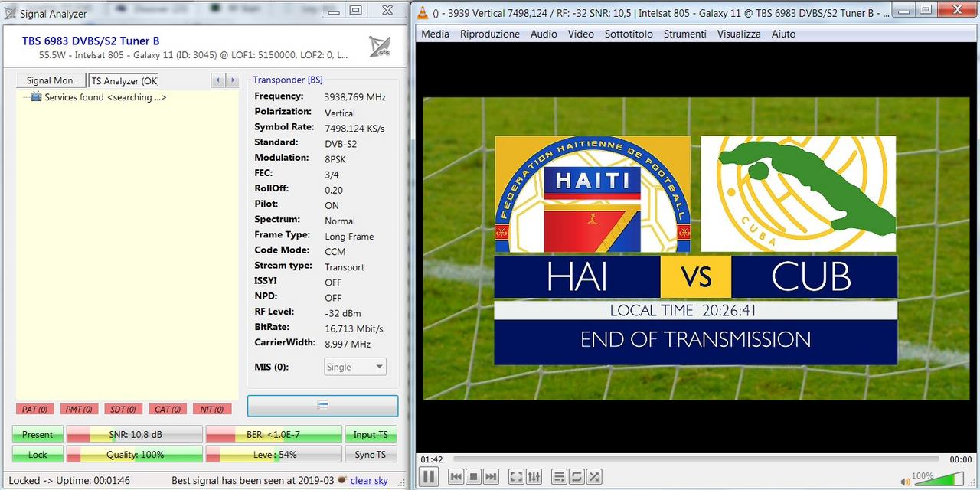The image size is (980, 490).
Task: Click the CarrierWidth value 8,997 MHz
Action: click(348, 344)
